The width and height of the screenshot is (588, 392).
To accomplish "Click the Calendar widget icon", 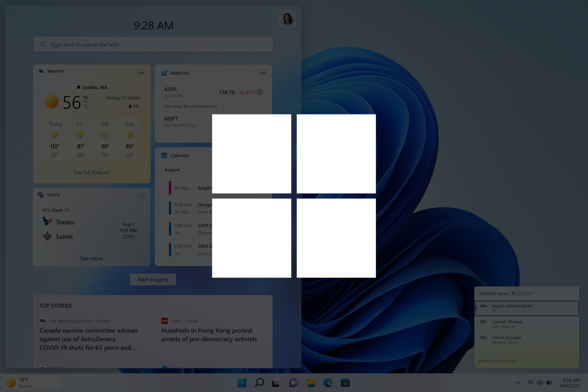I will [x=164, y=156].
